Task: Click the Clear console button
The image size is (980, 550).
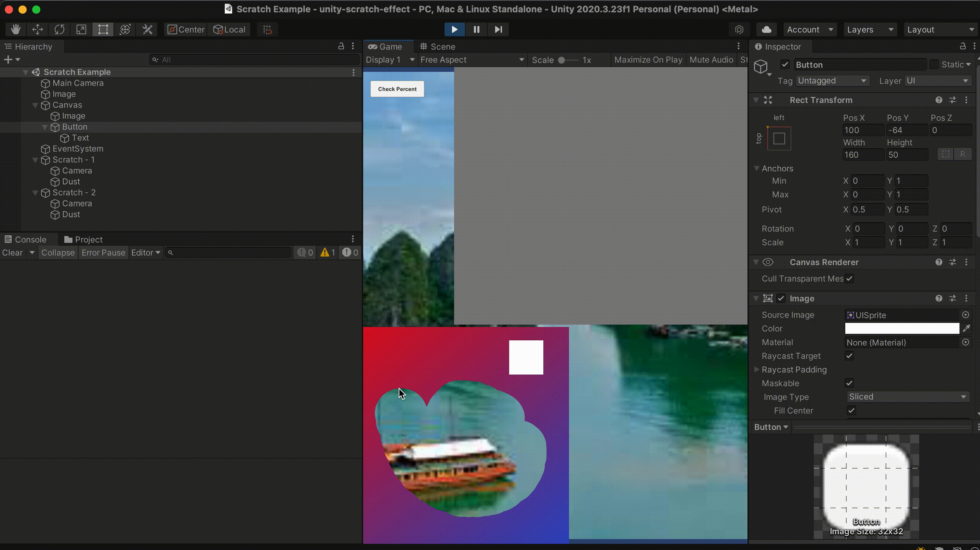Action: tap(13, 253)
